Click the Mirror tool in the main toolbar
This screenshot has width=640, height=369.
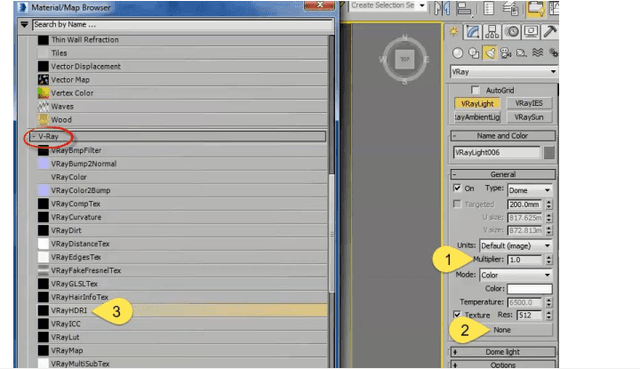[442, 8]
